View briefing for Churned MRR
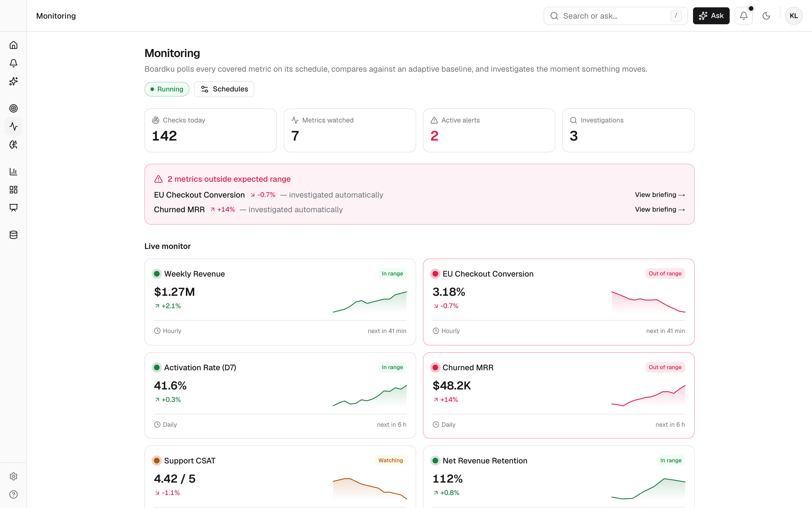The height and width of the screenshot is (508, 812). [x=660, y=209]
